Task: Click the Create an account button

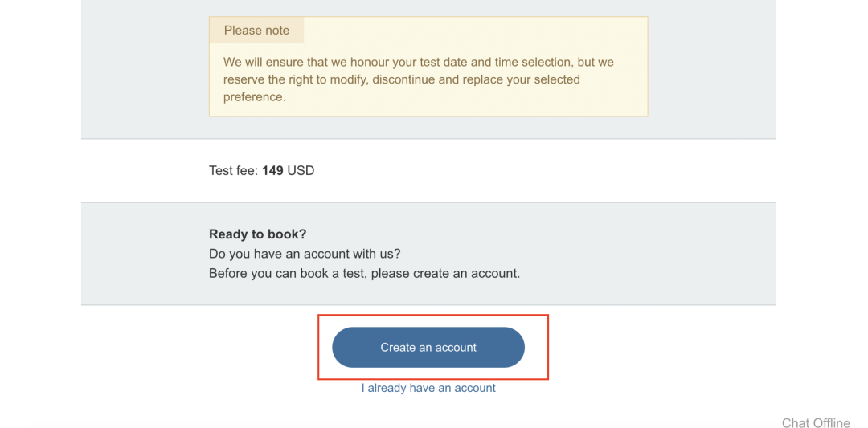Action: 428,348
